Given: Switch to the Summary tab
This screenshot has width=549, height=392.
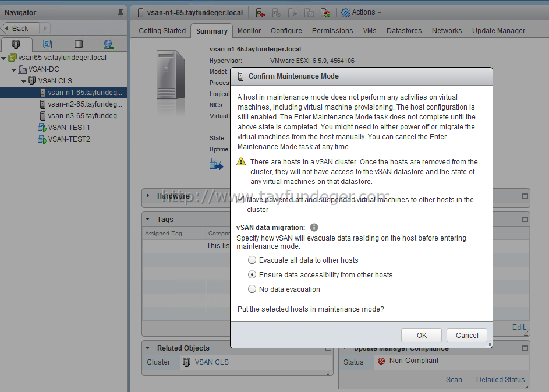Looking at the screenshot, I should (211, 31).
